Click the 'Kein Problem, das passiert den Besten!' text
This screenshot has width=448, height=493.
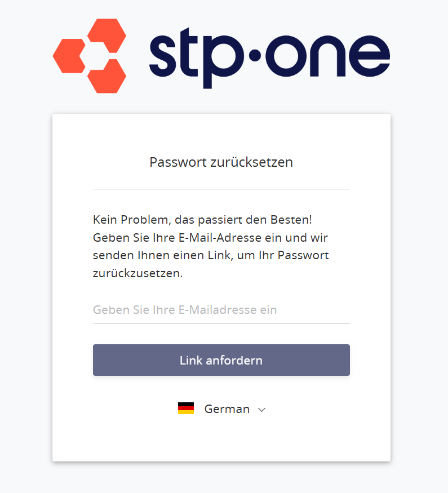(202, 220)
